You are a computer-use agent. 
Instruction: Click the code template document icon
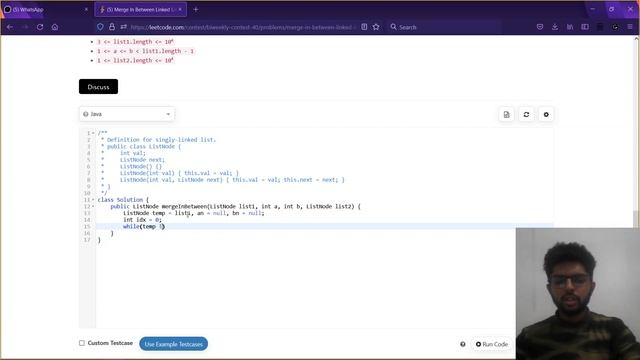tap(507, 115)
